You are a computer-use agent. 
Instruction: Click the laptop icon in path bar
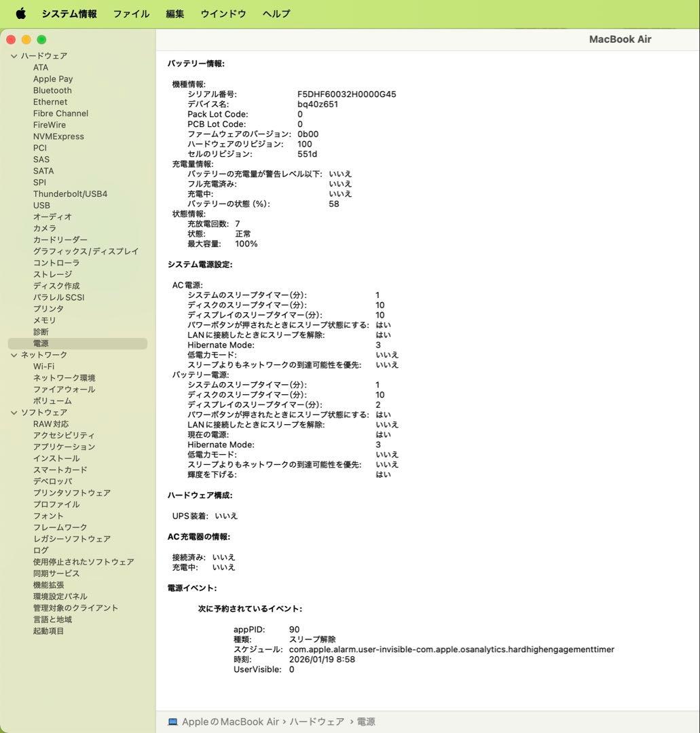point(172,722)
